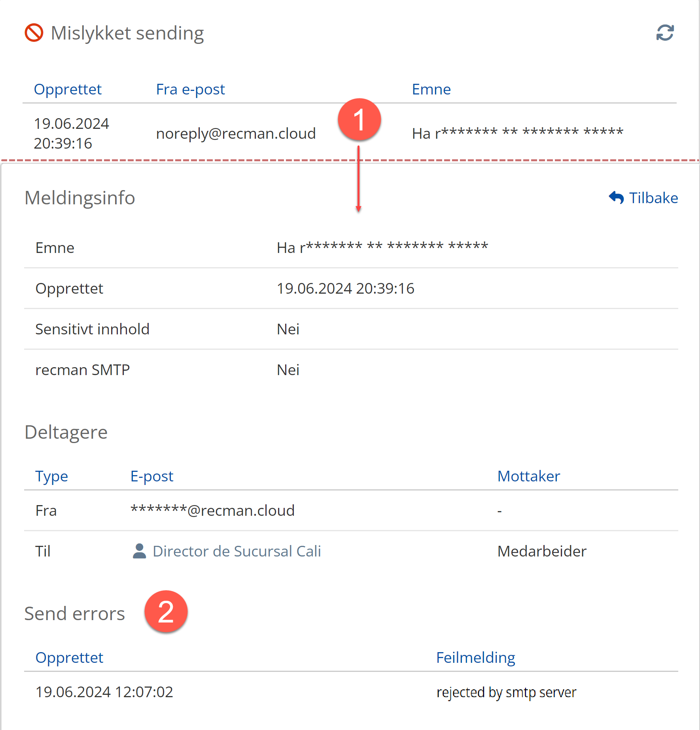Click the Tilbake back arrow icon
The width and height of the screenshot is (700, 730).
(x=616, y=197)
